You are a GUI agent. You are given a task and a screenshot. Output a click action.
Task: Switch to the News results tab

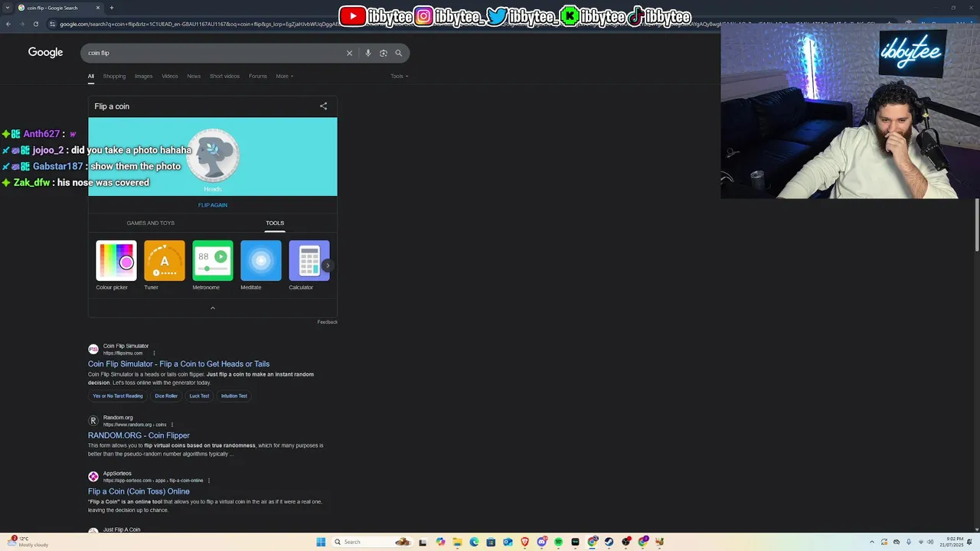point(194,76)
